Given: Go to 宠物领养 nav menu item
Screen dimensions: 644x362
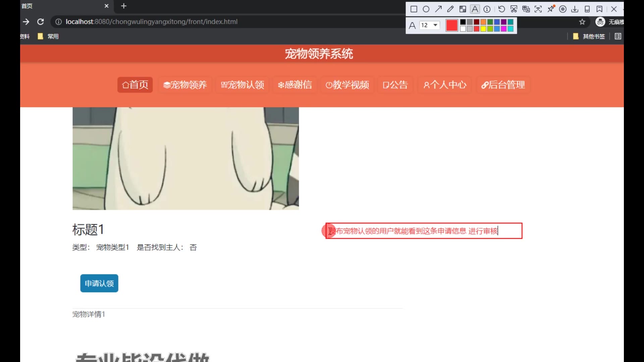Looking at the screenshot, I should tap(185, 85).
